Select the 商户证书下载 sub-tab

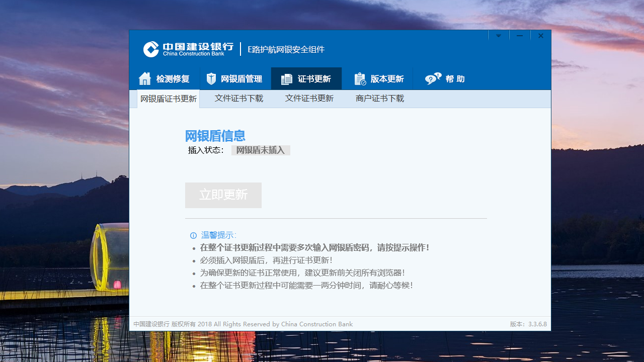[379, 99]
